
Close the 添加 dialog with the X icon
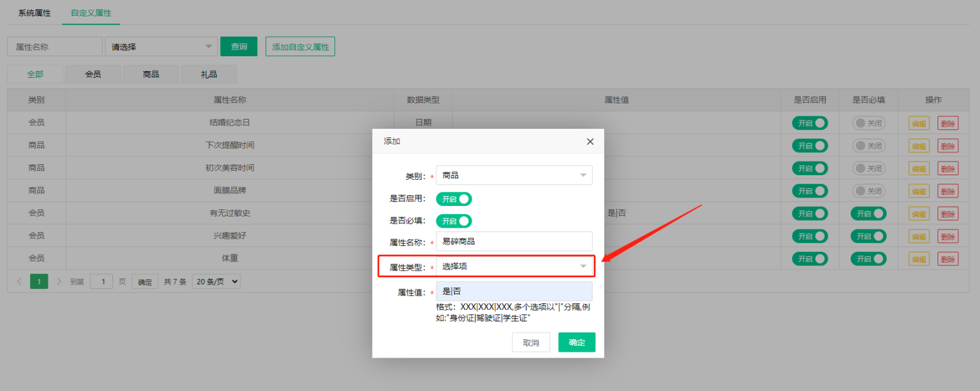(590, 141)
